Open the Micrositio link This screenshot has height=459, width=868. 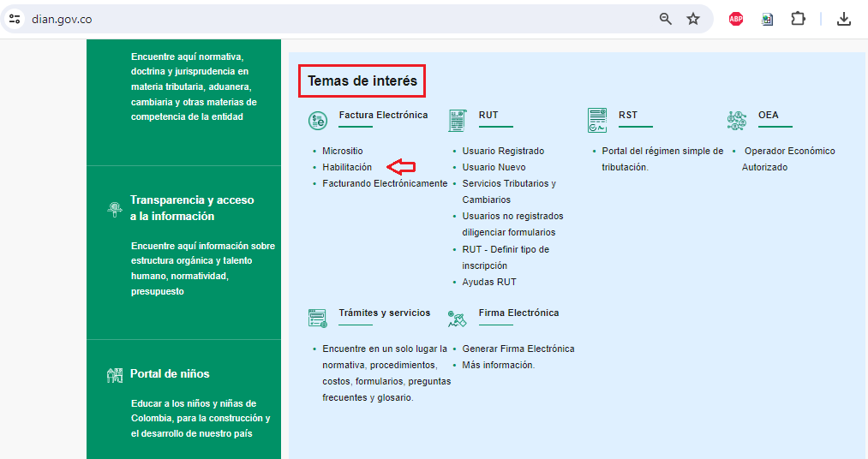point(343,151)
